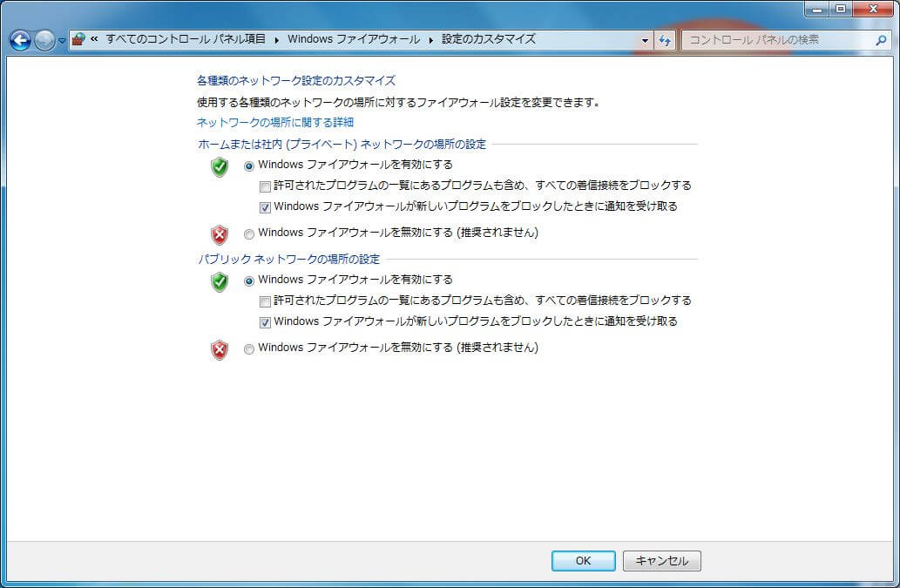Close the firewall settings window
Screen dimensions: 900x588
[x=874, y=10]
